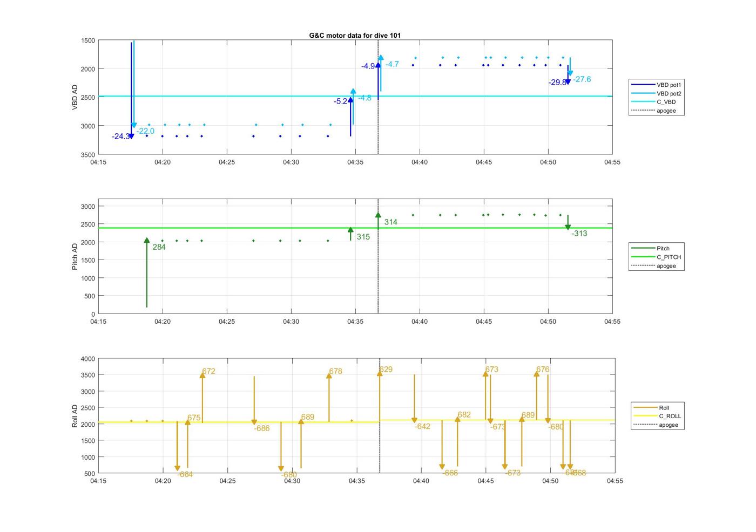Click the light green C_PITCH line sample in legend
Screen dimensions: 756x532
(643, 257)
